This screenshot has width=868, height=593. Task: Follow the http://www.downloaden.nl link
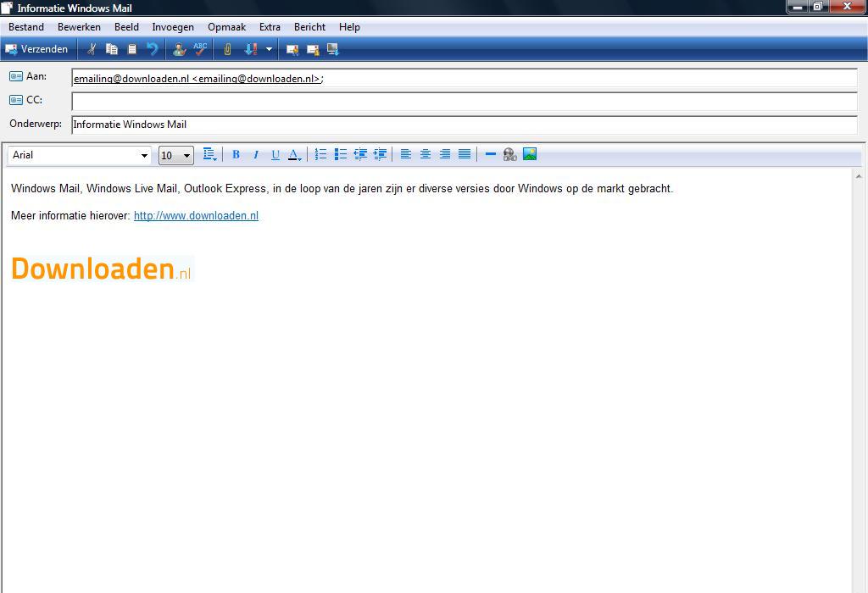coord(196,216)
